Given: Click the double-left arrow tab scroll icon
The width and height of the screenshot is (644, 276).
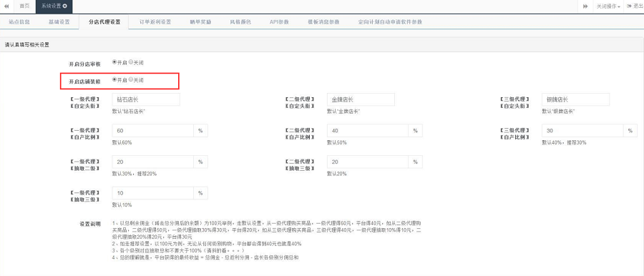Looking at the screenshot, I should [6, 6].
